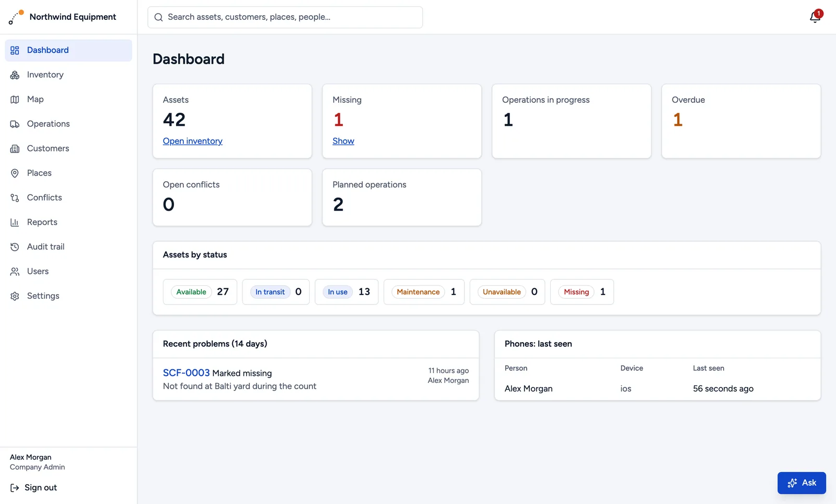
Task: Click the Dashboard grid icon in sidebar
Action: click(x=15, y=50)
